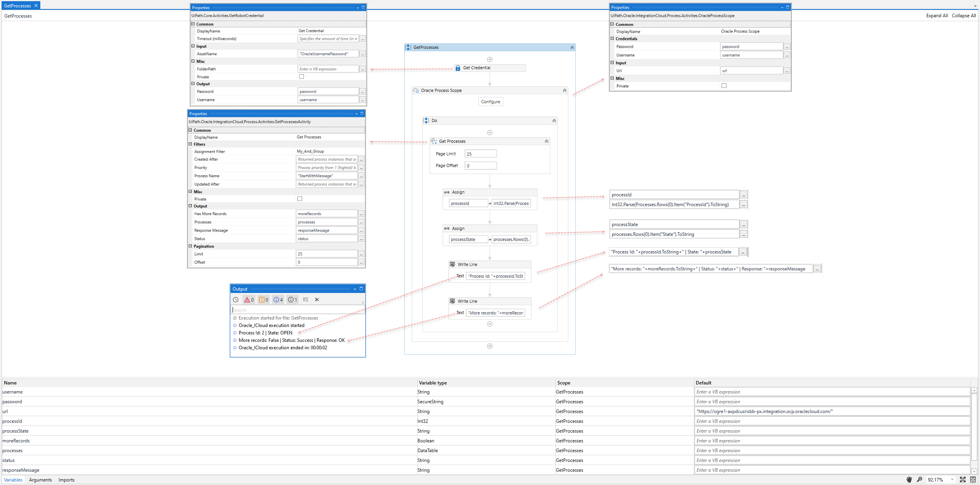Click the url default value input field
980x485 pixels.
click(x=831, y=411)
